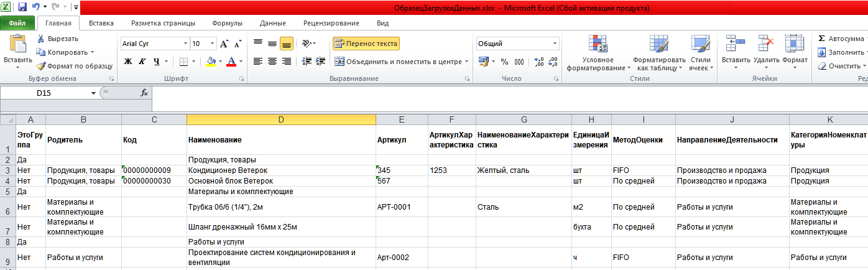Click the Save icon in quick access toolbar
The image size is (868, 270).
[x=22, y=7]
